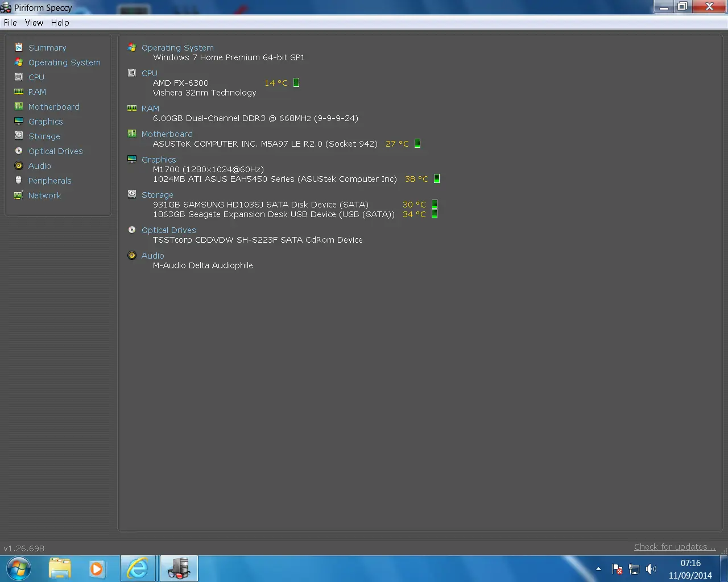
Task: Click the Network icon in sidebar
Action: click(19, 195)
